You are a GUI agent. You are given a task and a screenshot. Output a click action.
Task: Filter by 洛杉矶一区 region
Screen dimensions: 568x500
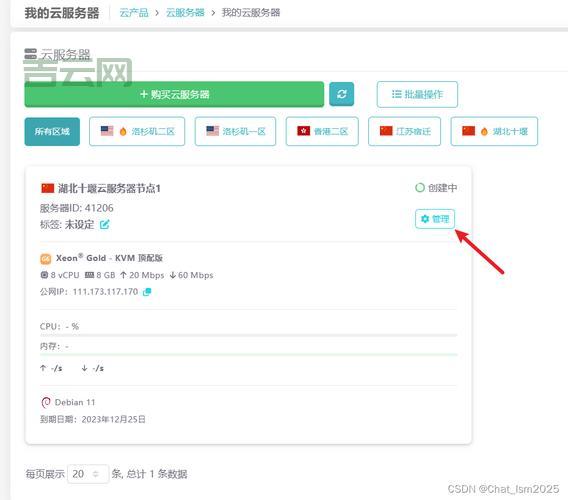pos(235,132)
